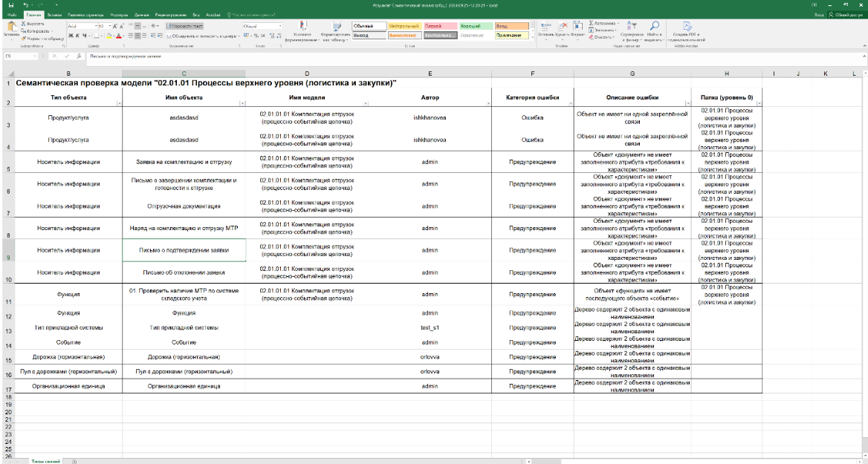
Task: Toggle bold (Ж) formatting
Action: click(69, 35)
